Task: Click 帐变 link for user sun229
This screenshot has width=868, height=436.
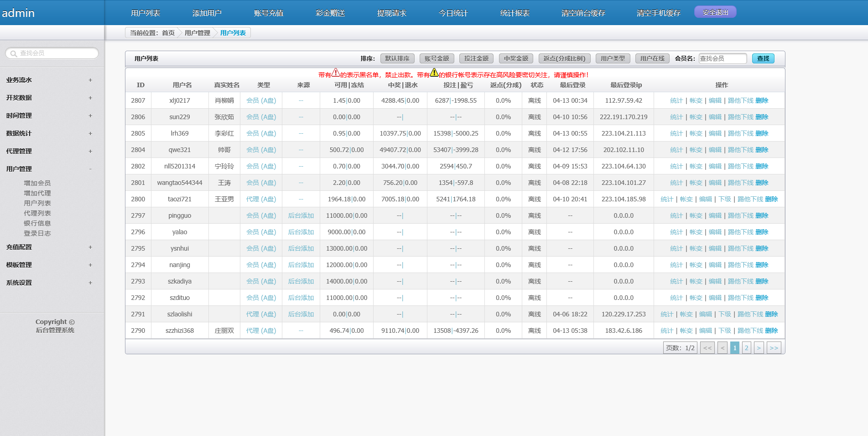Action: tap(696, 117)
